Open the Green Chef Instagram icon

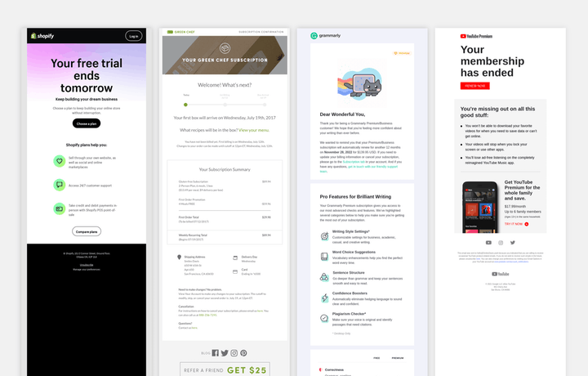(x=234, y=353)
